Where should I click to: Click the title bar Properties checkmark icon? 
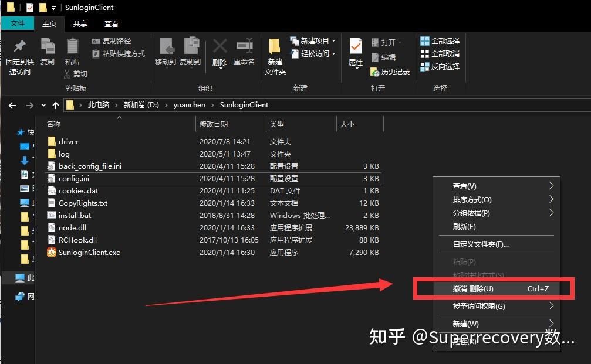pyautogui.click(x=30, y=7)
